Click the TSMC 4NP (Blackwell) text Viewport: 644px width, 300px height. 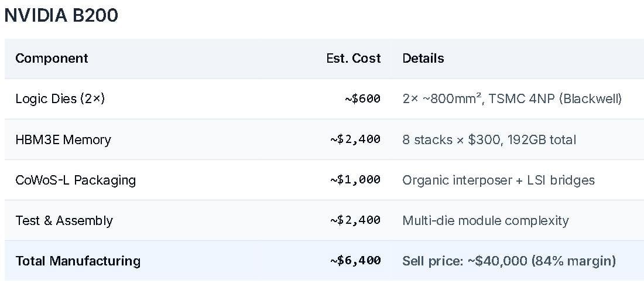pyautogui.click(x=557, y=99)
